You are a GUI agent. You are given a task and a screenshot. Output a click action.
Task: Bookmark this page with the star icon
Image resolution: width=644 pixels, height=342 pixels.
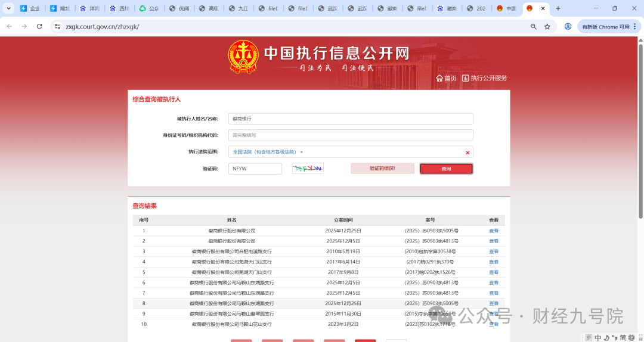point(547,27)
